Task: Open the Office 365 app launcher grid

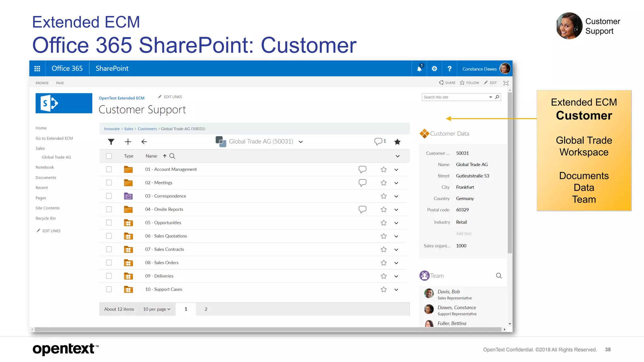Action: (37, 69)
